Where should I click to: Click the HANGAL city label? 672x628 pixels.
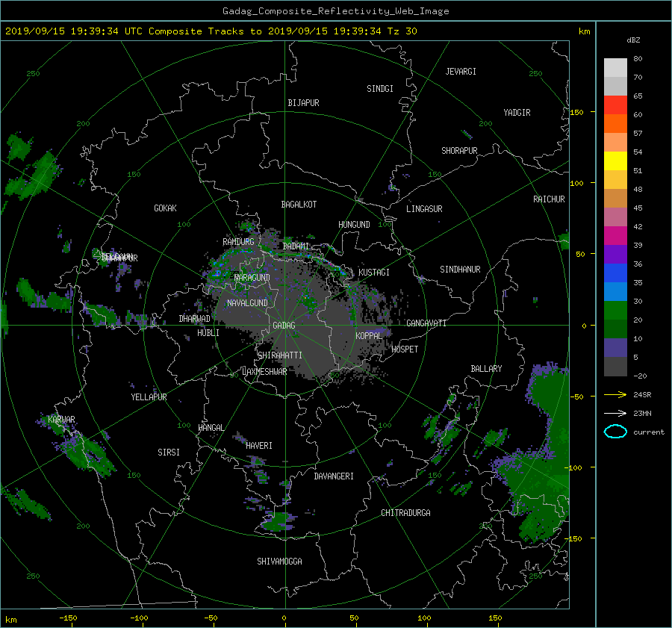pos(211,428)
